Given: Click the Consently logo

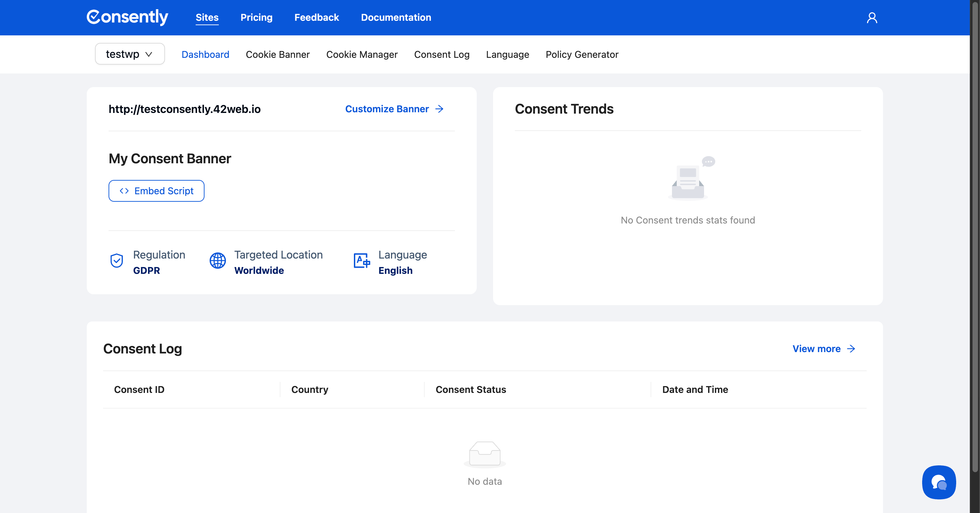Looking at the screenshot, I should (128, 17).
